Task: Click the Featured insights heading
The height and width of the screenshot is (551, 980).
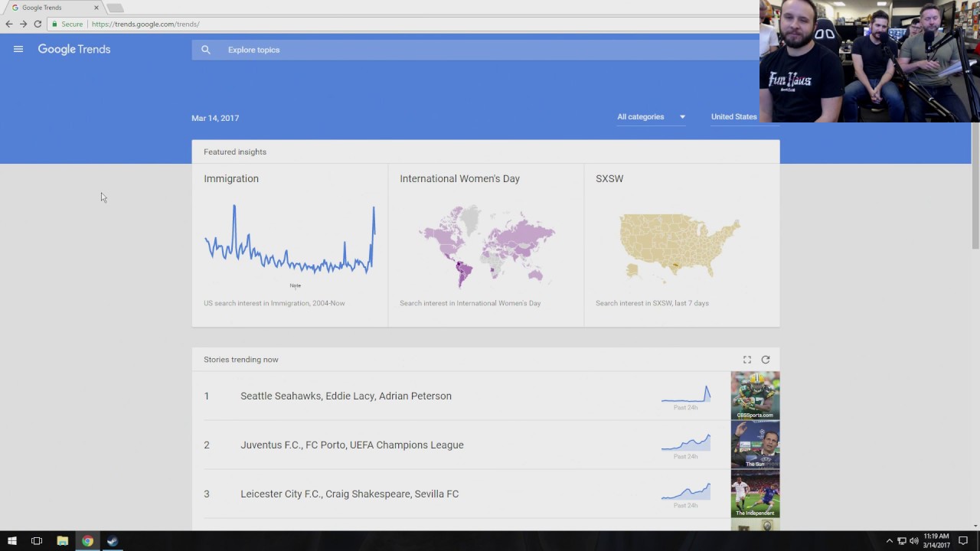Action: click(x=235, y=152)
